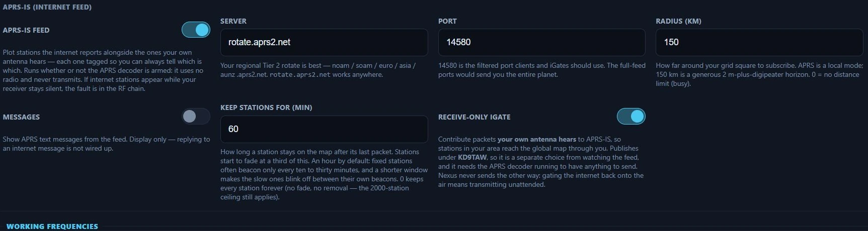The image size is (868, 231).
Task: Click the bold KD9TAW callsign
Action: coord(472,157)
